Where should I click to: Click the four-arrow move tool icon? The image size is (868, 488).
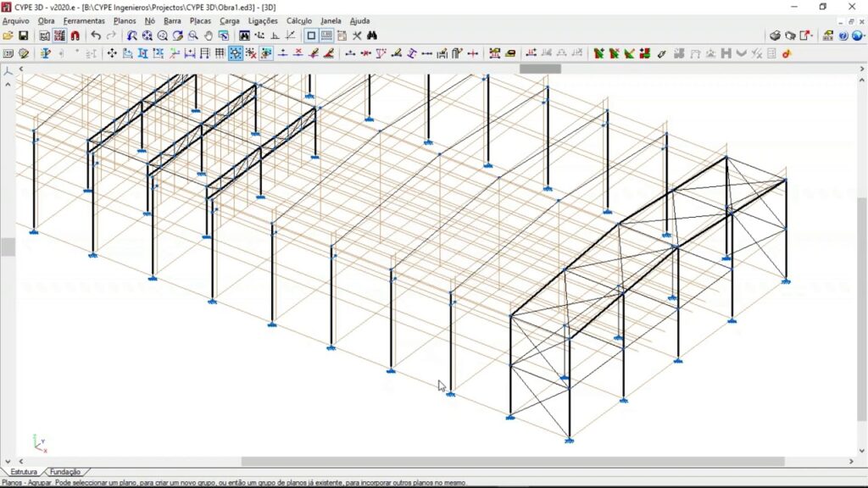click(x=112, y=53)
